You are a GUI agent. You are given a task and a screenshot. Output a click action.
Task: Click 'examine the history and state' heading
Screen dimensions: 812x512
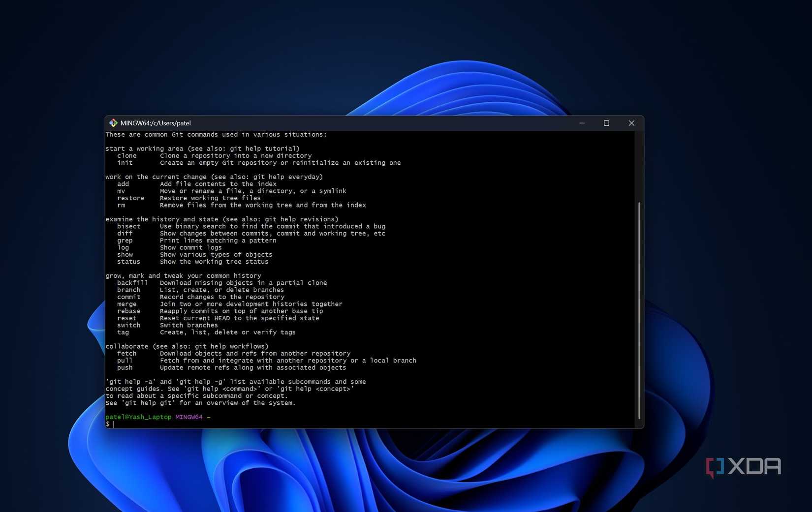pos(222,219)
